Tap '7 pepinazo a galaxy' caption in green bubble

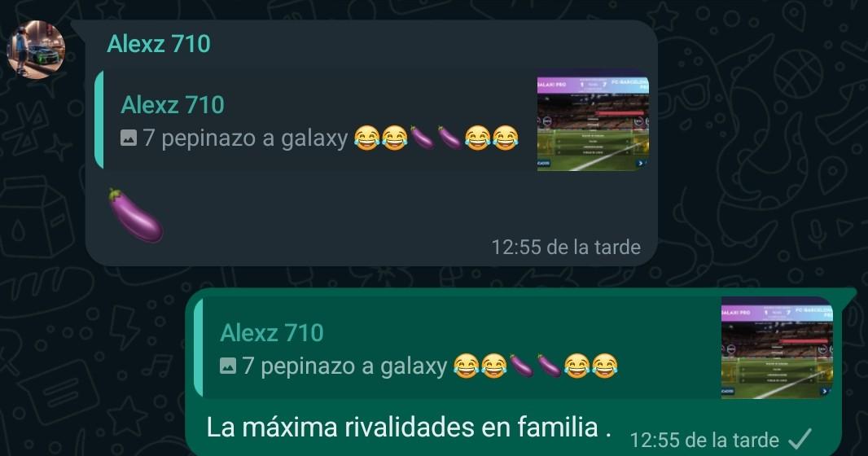pyautogui.click(x=344, y=366)
